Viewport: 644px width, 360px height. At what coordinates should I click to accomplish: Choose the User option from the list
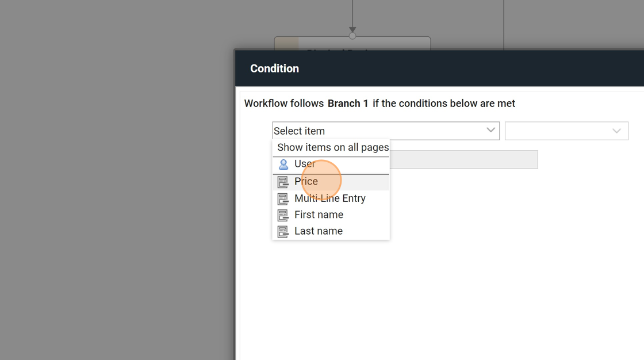pos(304,164)
